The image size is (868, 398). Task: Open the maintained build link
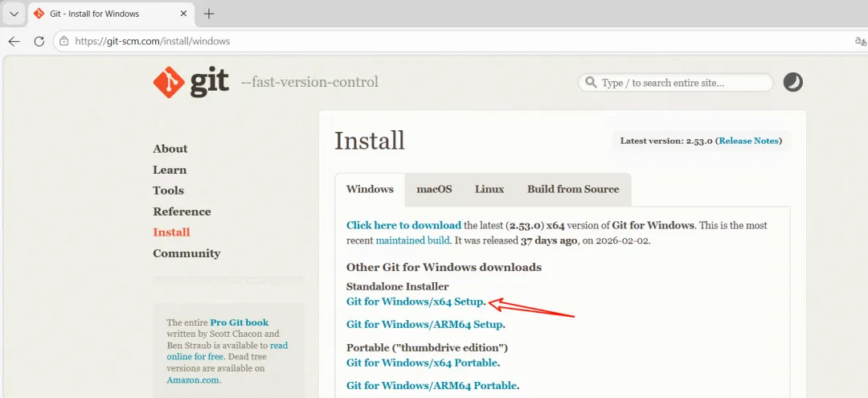[412, 240]
